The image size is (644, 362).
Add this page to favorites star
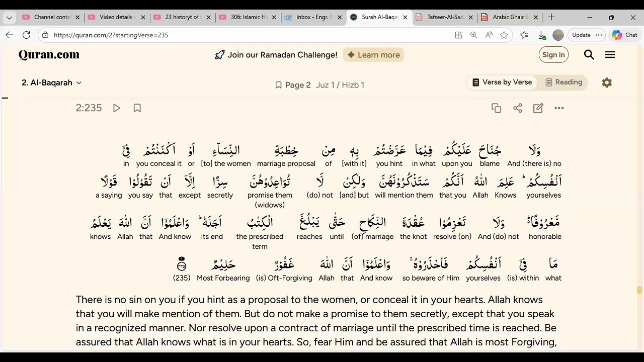click(x=504, y=35)
